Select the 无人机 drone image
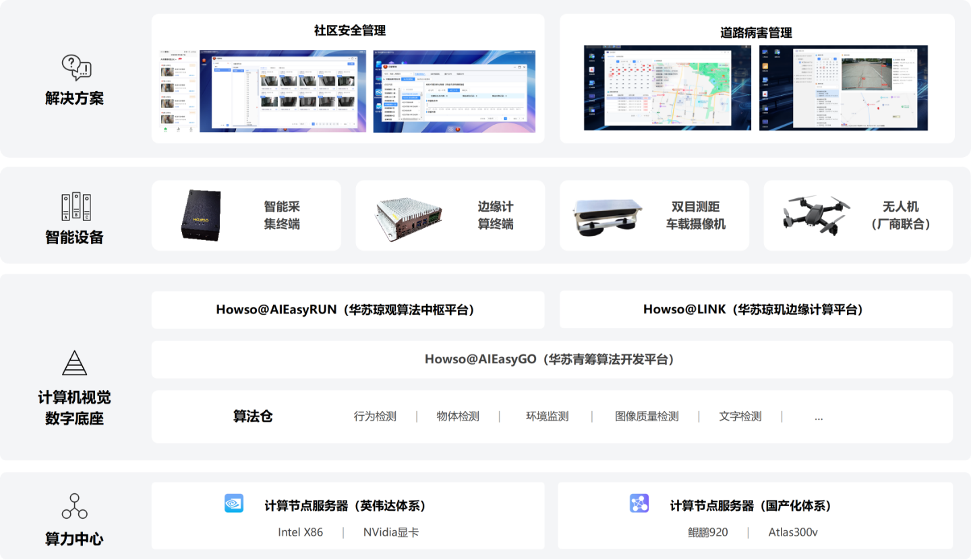971x560 pixels. point(815,214)
